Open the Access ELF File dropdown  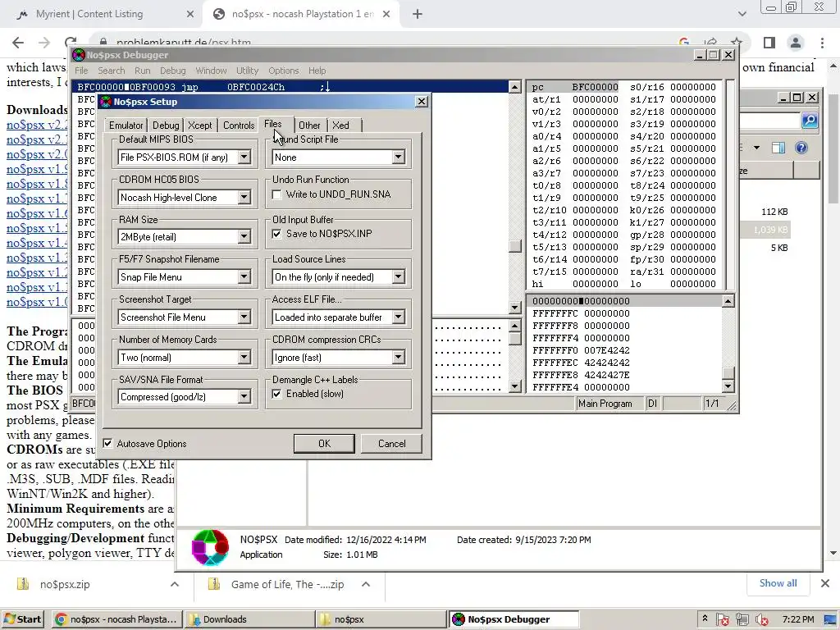(x=398, y=317)
